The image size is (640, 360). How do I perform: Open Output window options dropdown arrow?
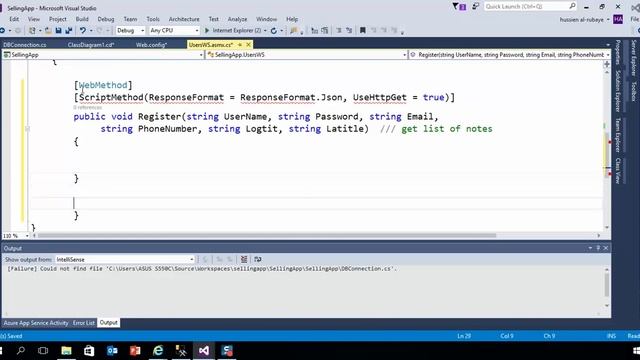[590, 248]
